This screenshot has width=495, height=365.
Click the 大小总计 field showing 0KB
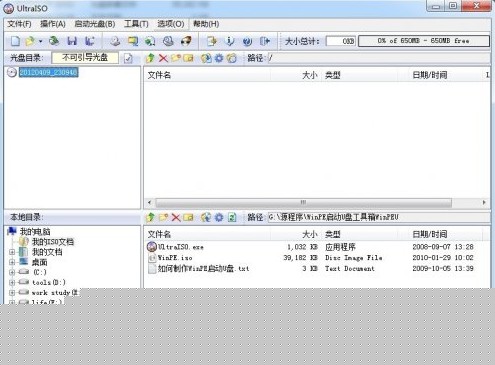pyautogui.click(x=341, y=41)
